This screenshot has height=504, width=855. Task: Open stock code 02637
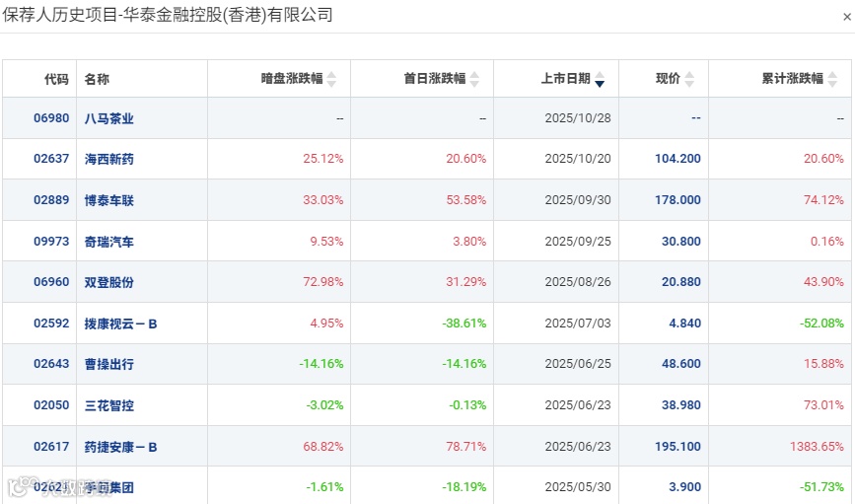click(x=51, y=159)
